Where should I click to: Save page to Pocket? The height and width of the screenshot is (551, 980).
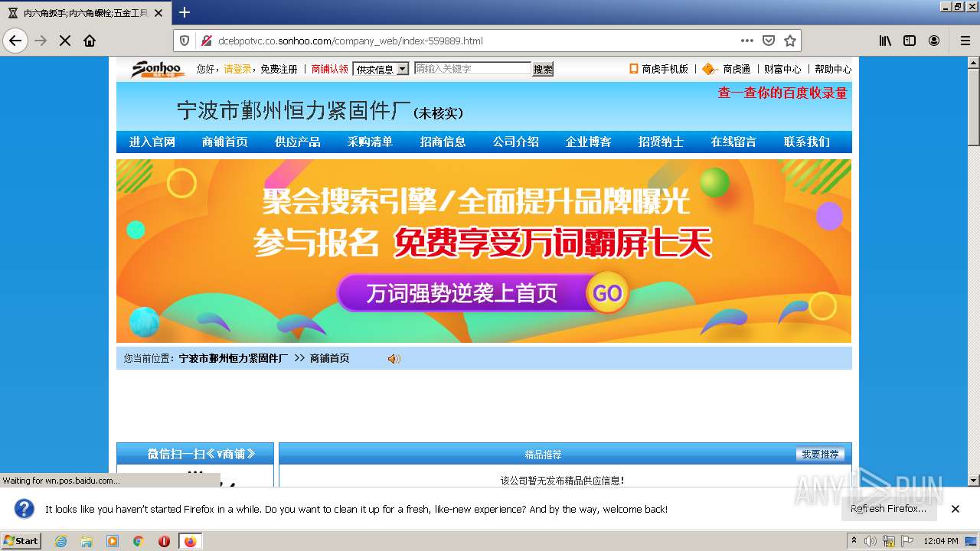(x=769, y=41)
